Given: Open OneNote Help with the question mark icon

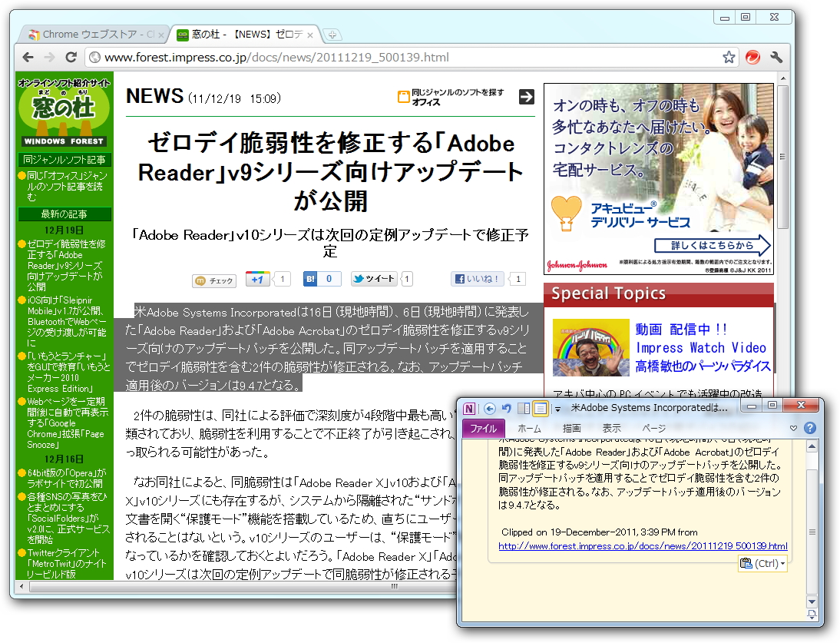Looking at the screenshot, I should click(811, 428).
